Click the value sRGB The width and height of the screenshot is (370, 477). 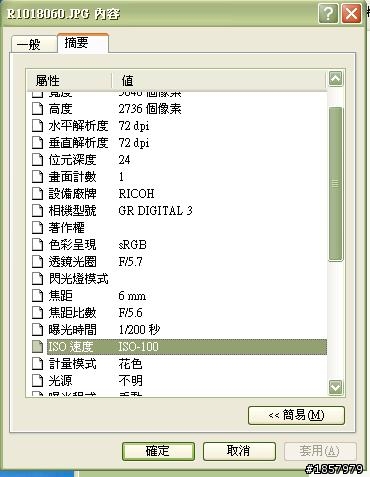point(132,245)
